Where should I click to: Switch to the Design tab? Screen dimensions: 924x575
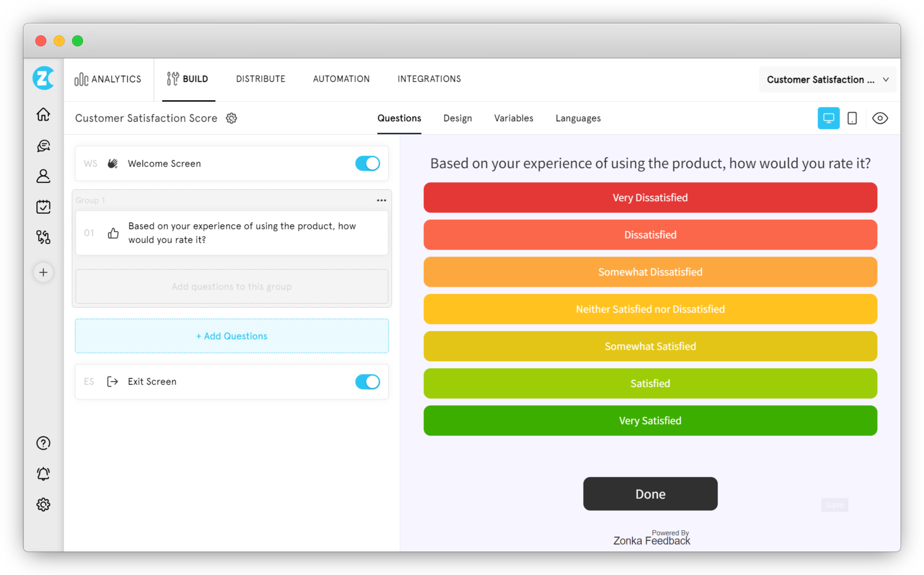(x=457, y=118)
